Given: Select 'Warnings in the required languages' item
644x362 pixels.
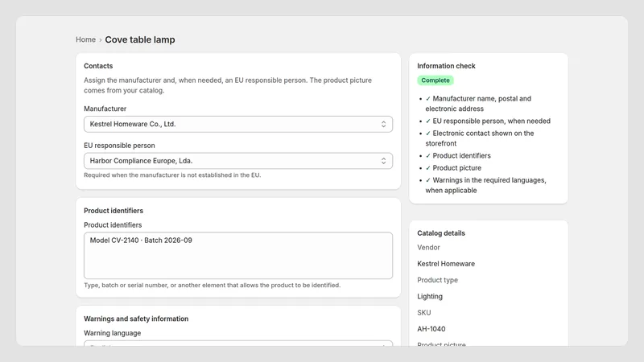Looking at the screenshot, I should (x=486, y=185).
